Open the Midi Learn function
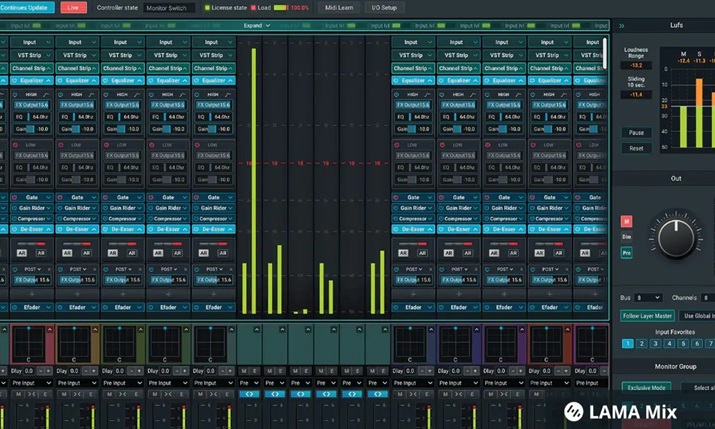The image size is (715, 429). pos(339,7)
